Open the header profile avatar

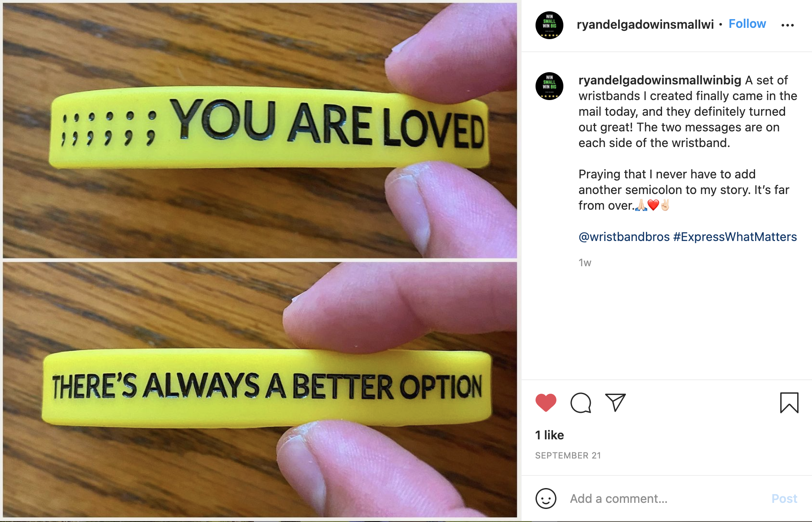(549, 25)
